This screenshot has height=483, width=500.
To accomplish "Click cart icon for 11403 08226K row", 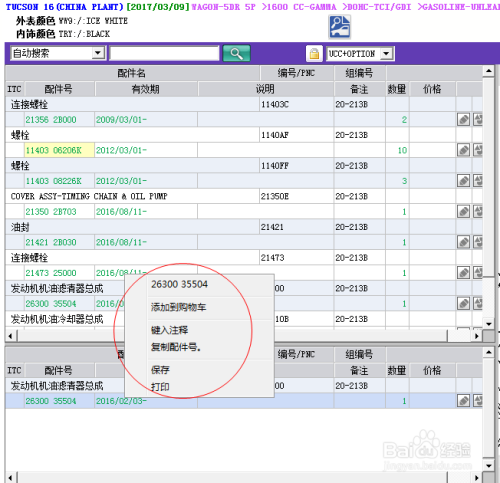I will [x=478, y=181].
